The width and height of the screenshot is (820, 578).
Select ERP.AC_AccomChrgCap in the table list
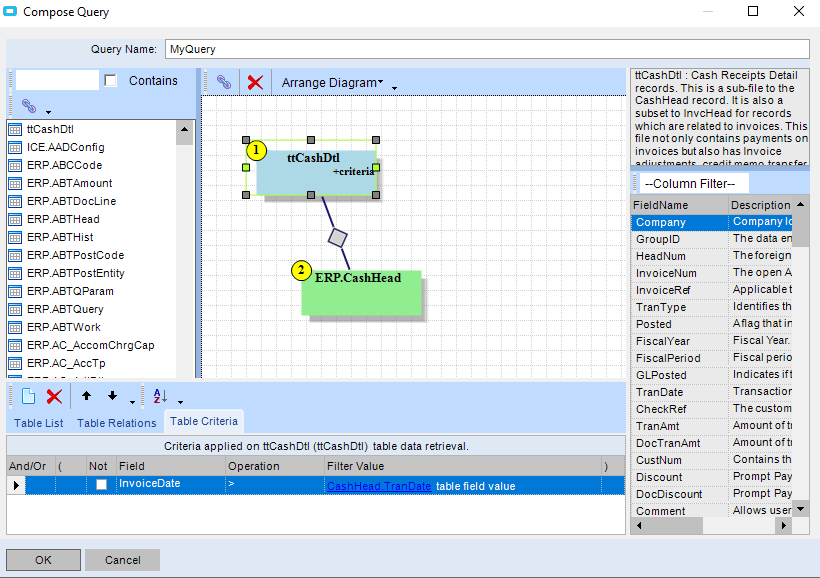90,345
